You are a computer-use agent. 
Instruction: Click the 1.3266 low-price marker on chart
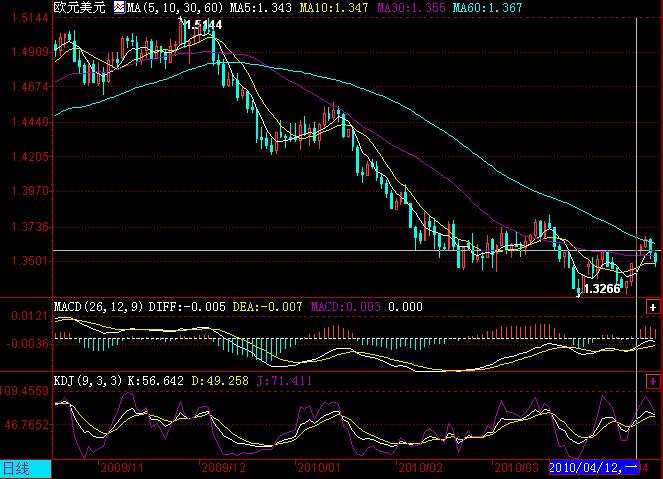pyautogui.click(x=602, y=289)
